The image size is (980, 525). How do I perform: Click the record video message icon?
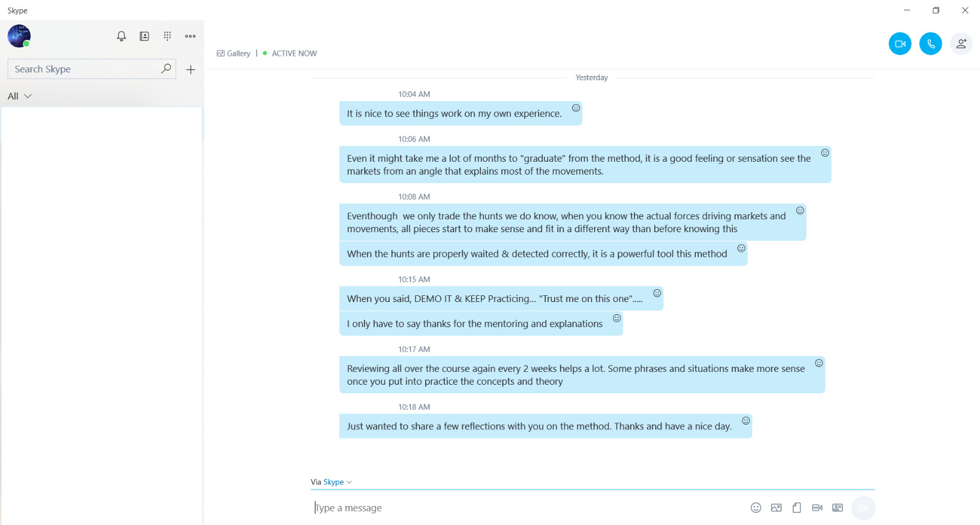pyautogui.click(x=817, y=507)
